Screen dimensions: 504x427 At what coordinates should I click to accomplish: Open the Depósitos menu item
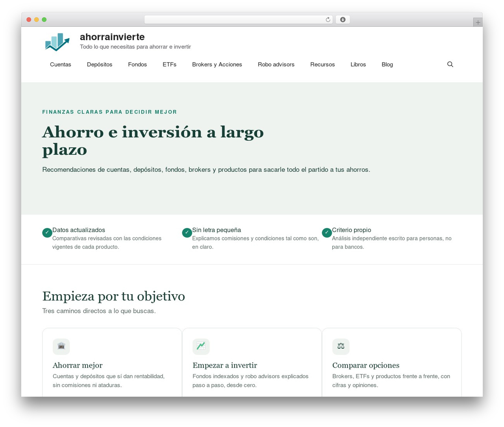(100, 65)
